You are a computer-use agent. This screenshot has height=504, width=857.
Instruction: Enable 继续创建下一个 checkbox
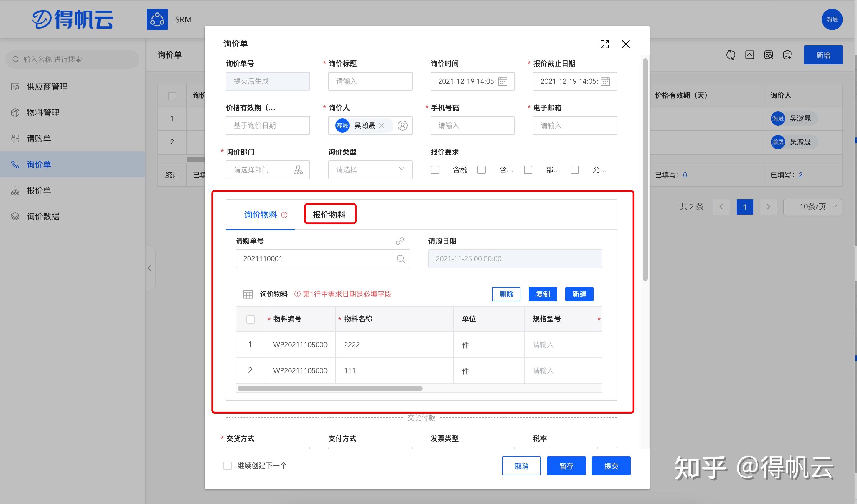coord(227,465)
